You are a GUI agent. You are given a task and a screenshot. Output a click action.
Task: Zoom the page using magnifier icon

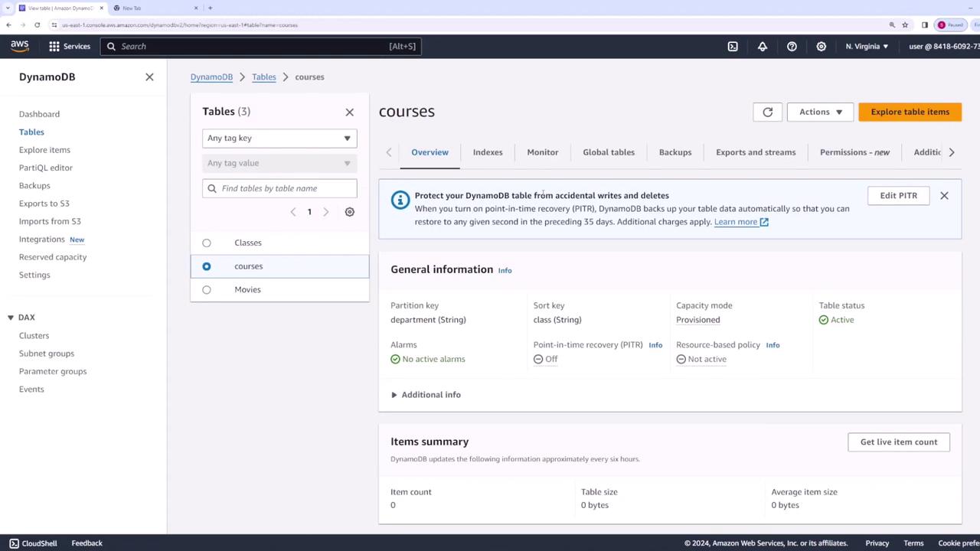point(892,24)
